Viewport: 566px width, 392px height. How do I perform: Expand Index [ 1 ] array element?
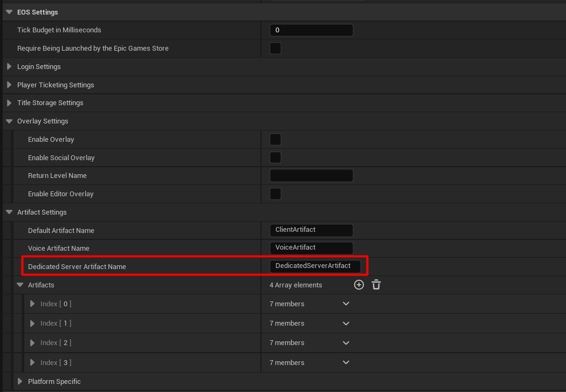point(33,324)
